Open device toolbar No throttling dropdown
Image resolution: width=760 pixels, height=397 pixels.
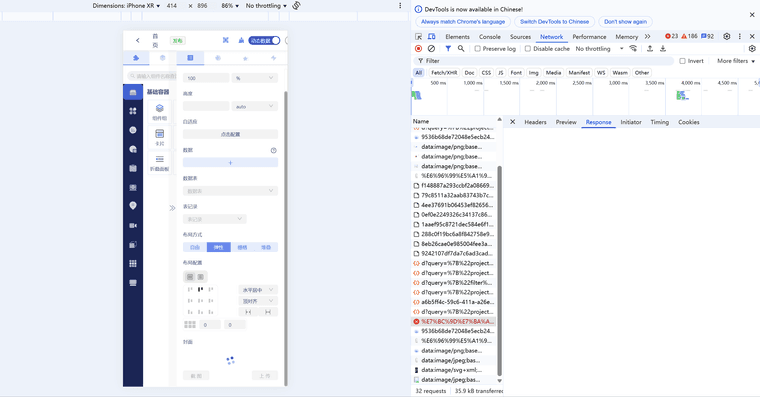pos(266,5)
